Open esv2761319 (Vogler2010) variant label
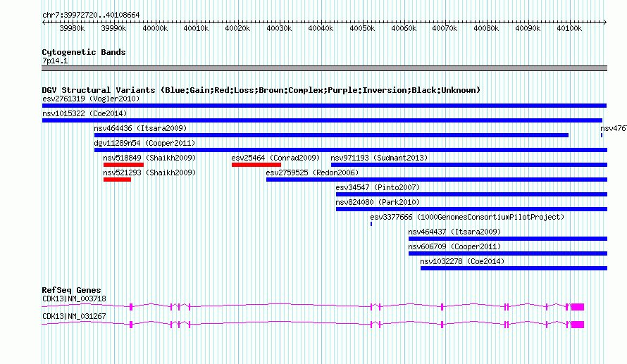This screenshot has height=364, width=627. [x=91, y=99]
